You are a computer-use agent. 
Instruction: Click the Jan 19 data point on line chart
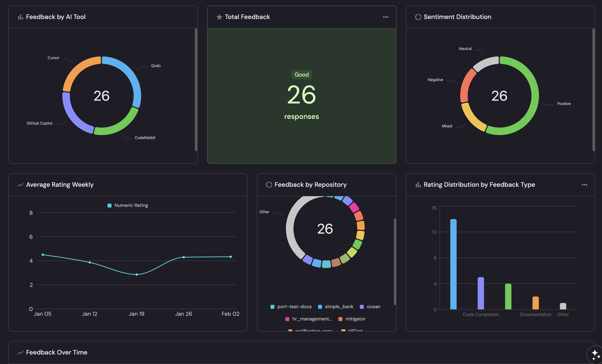(x=137, y=274)
